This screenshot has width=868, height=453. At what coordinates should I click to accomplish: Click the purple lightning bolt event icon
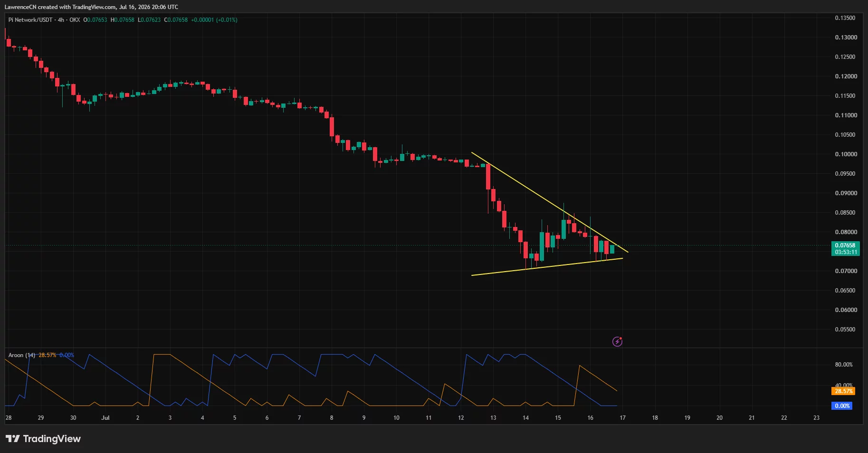pyautogui.click(x=617, y=341)
